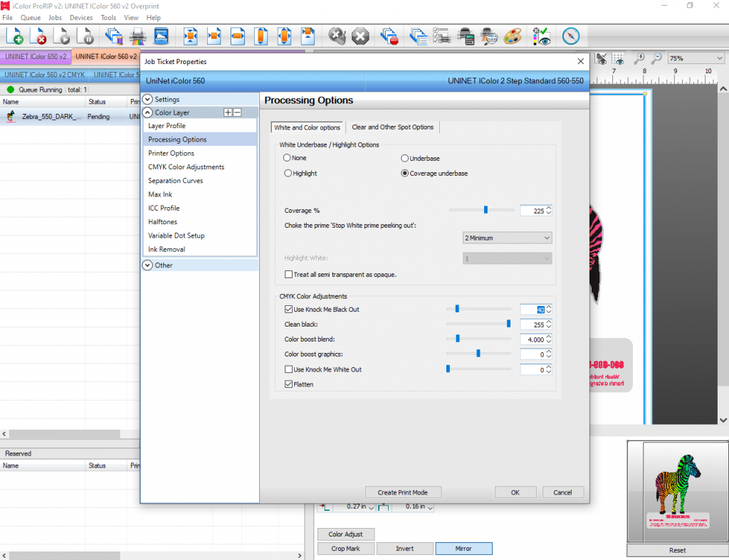
Task: Click the add new job icon
Action: [x=15, y=36]
